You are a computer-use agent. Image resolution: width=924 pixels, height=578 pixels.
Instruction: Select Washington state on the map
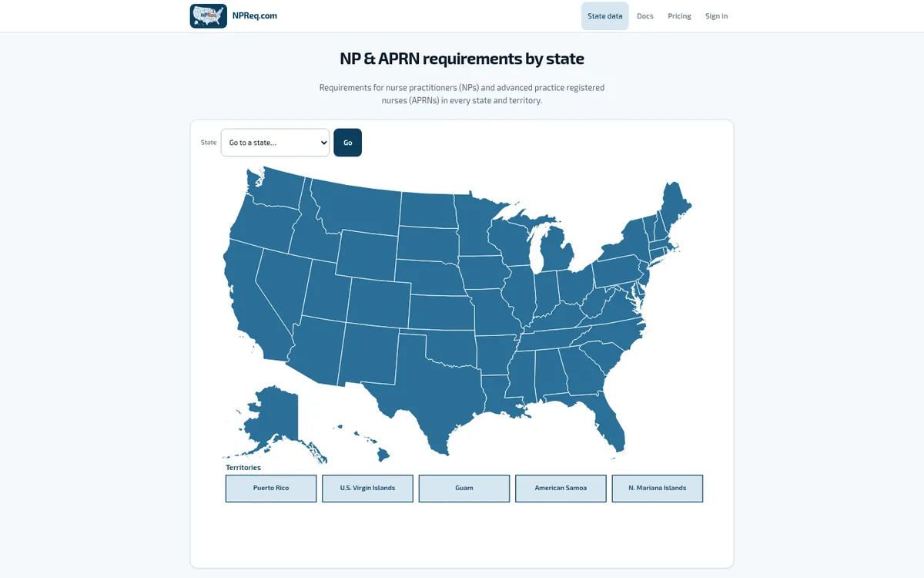[x=277, y=189]
